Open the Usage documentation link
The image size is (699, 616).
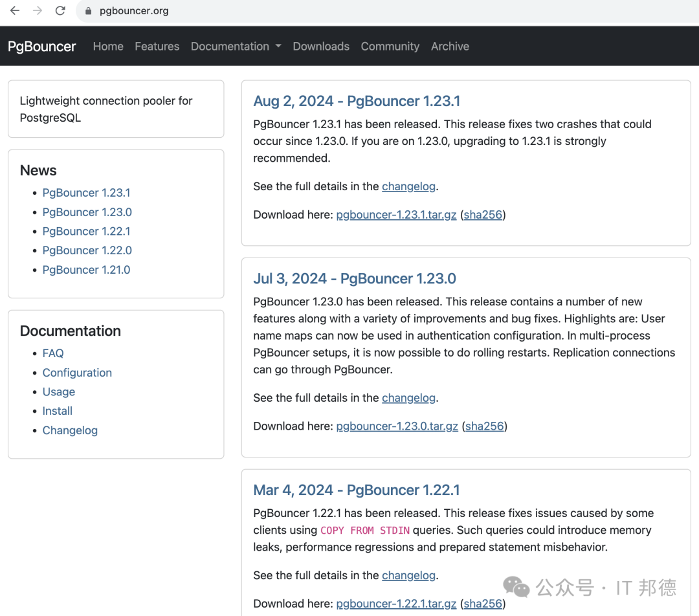59,392
